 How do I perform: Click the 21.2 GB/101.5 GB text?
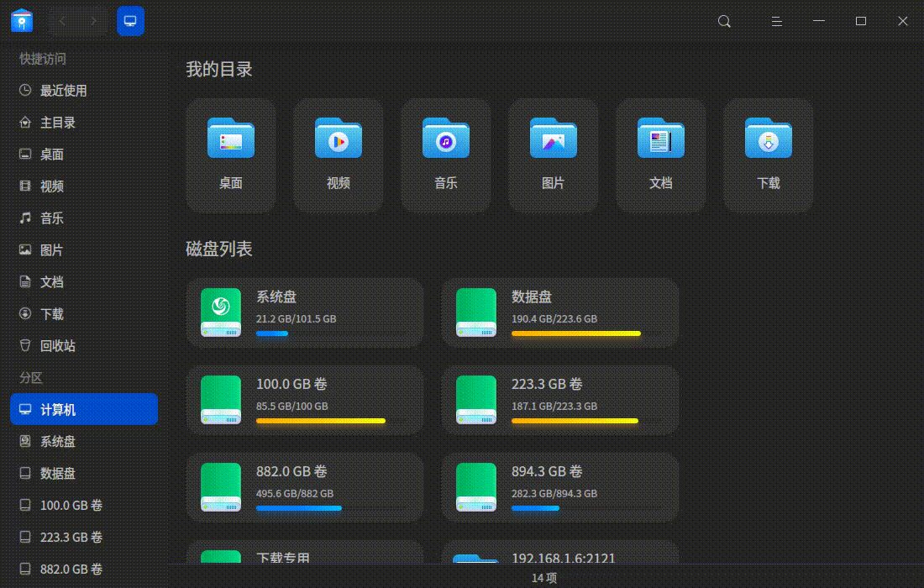pos(296,318)
